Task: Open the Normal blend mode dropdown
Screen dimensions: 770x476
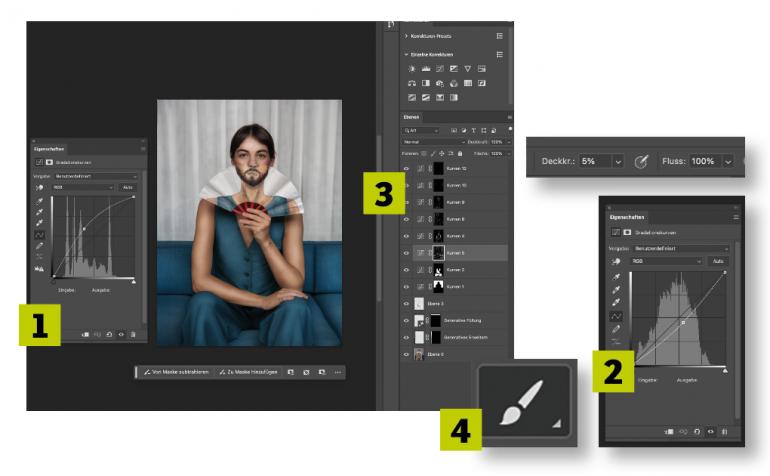Action: tap(433, 142)
